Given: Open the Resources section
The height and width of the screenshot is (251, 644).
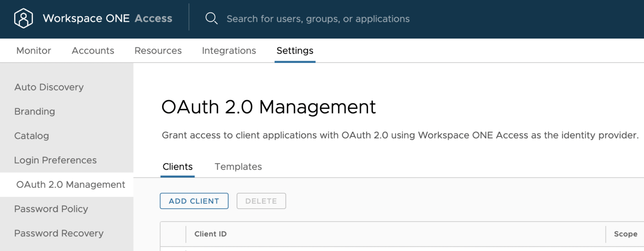Looking at the screenshot, I should point(158,50).
